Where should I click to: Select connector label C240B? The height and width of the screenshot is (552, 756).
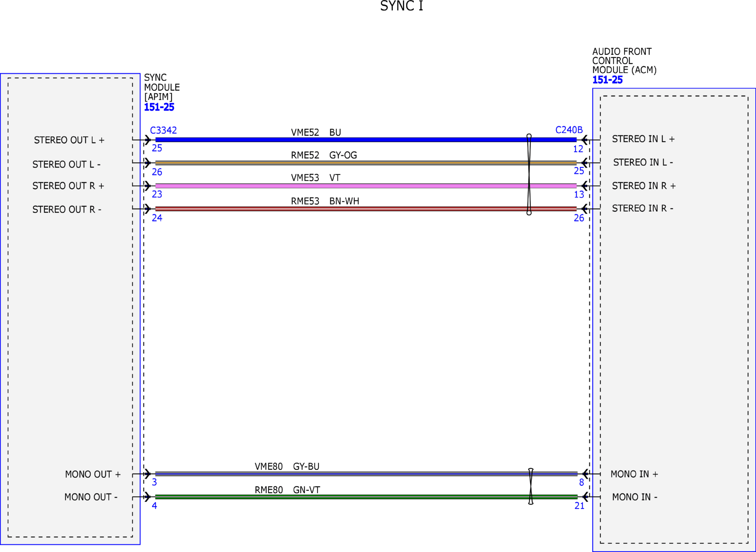pyautogui.click(x=569, y=130)
